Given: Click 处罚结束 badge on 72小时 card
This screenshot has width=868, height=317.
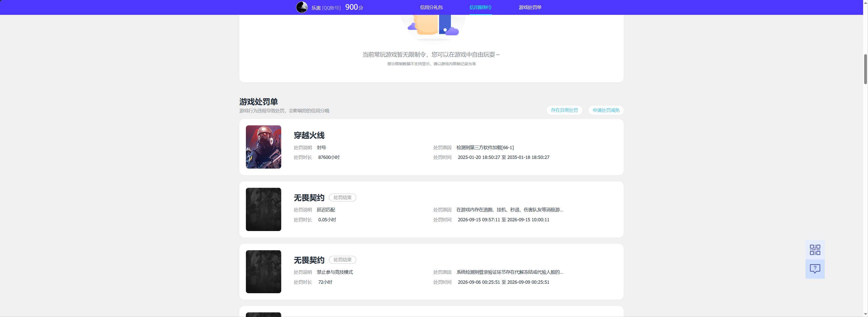Looking at the screenshot, I should pyautogui.click(x=342, y=260).
